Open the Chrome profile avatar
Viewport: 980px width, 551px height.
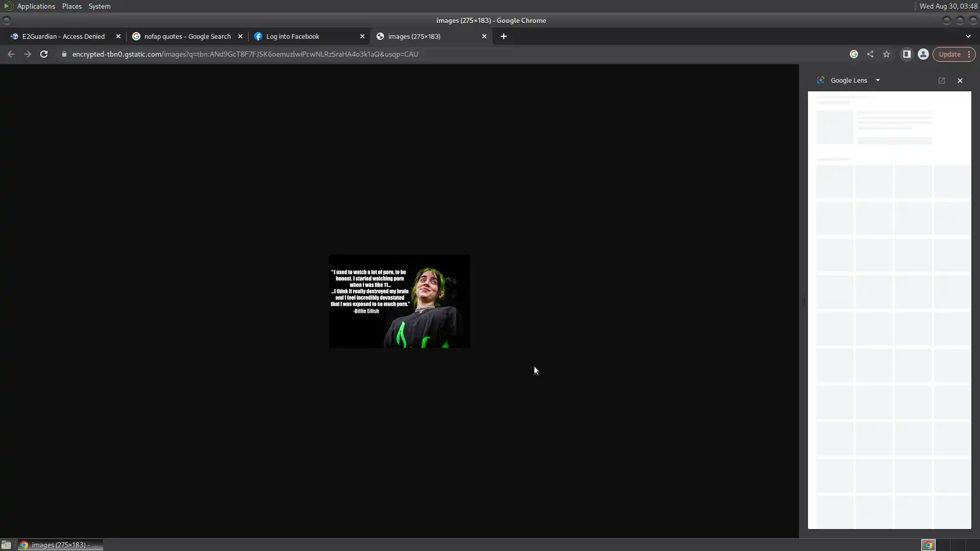coord(923,54)
